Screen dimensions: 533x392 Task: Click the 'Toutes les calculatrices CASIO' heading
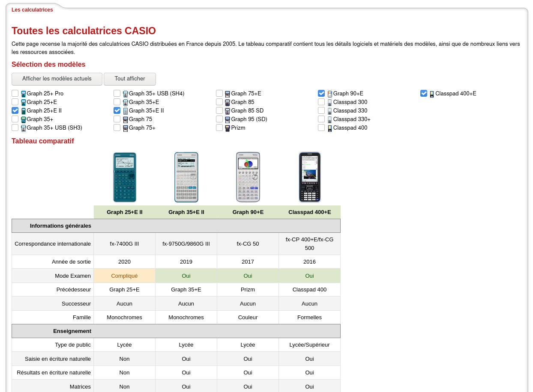coord(84,31)
